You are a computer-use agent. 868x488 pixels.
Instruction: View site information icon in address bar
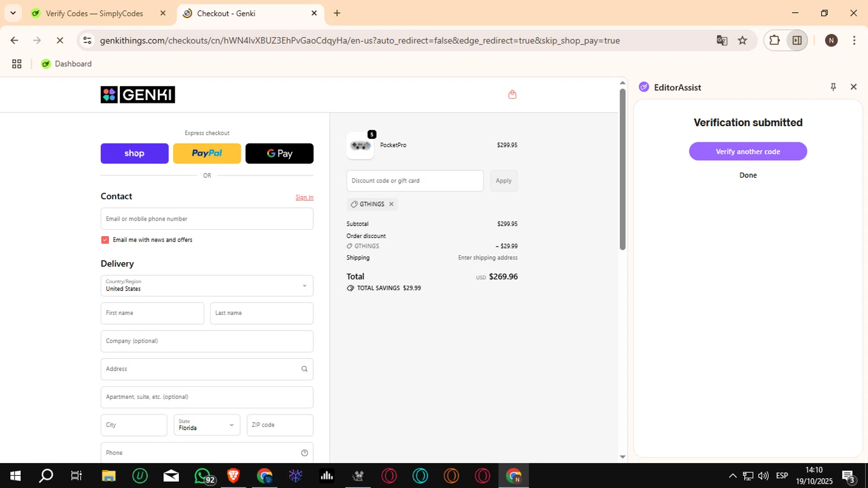pos(87,41)
